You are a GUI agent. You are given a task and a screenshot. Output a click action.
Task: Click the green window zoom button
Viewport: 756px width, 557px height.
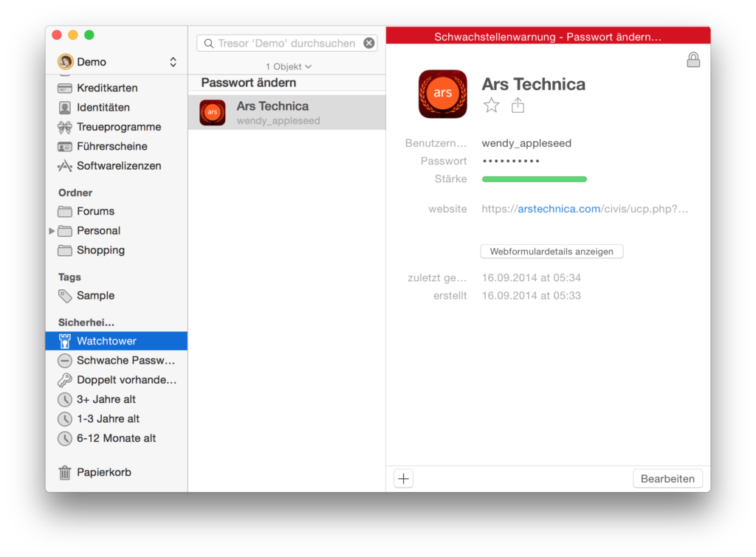click(89, 35)
